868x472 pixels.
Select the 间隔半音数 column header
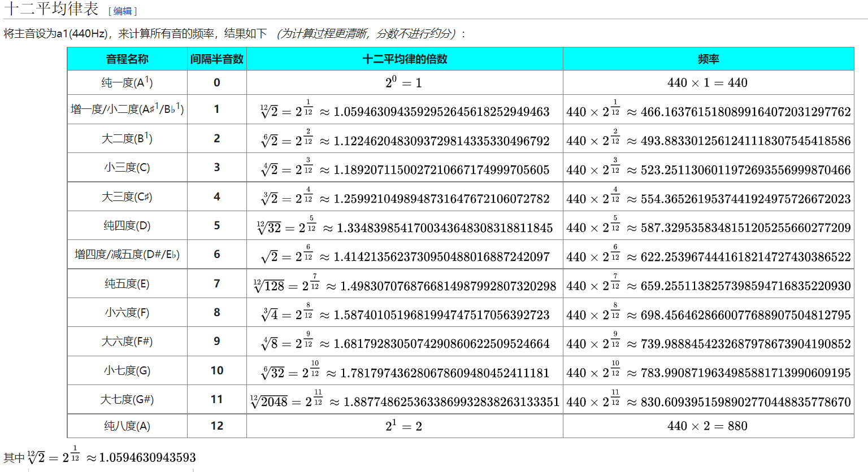217,59
